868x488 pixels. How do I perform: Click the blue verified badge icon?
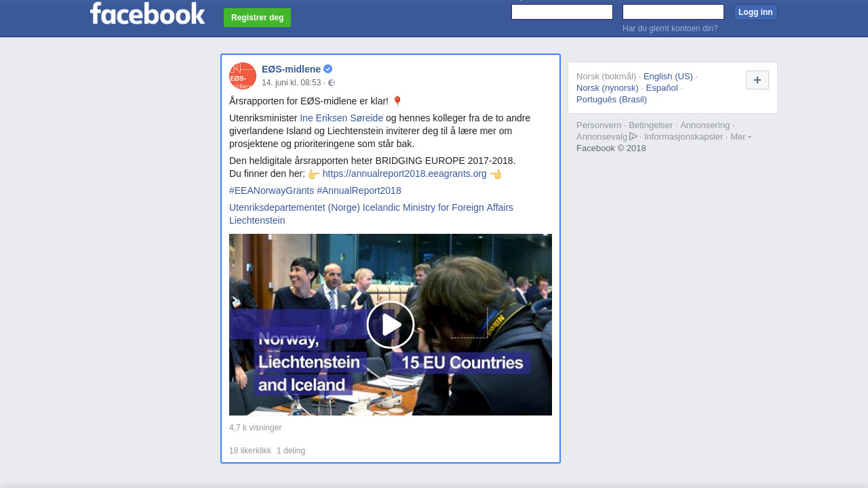328,69
